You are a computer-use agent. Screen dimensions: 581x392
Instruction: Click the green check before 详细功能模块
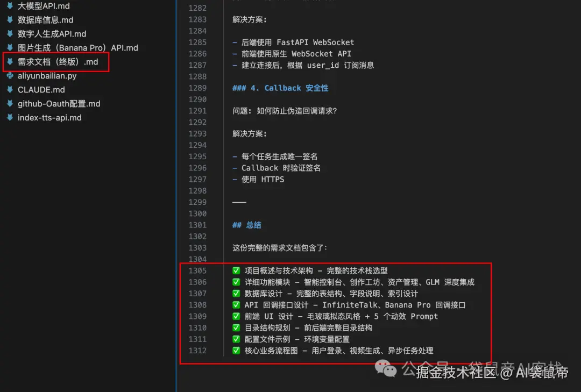click(x=236, y=282)
